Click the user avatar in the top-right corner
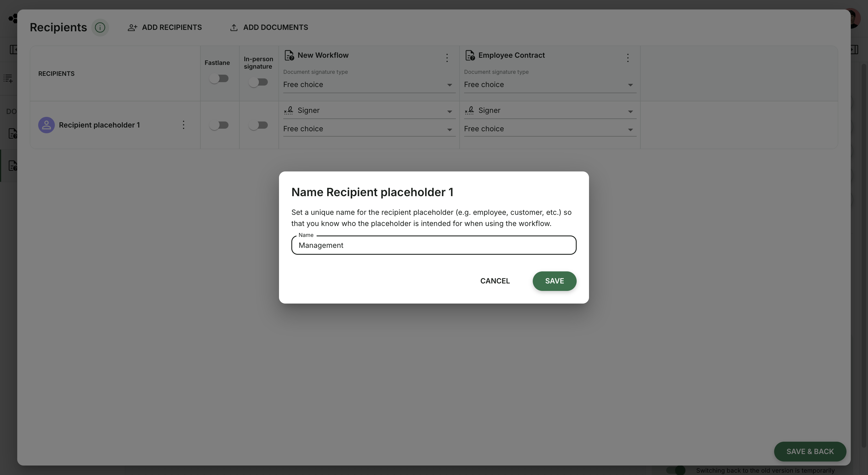Viewport: 868px width, 475px height. (x=856, y=19)
